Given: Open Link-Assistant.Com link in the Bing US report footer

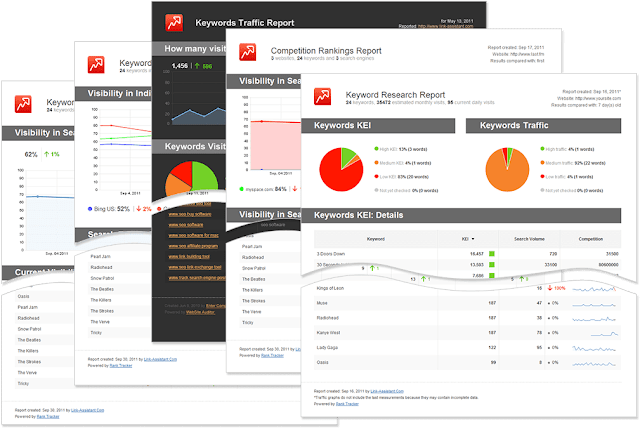Looking at the screenshot, I should point(160,359).
